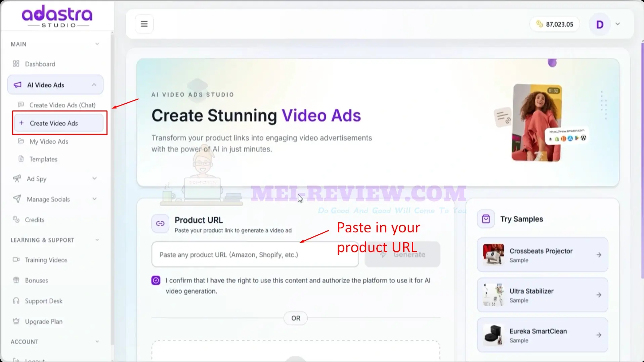
Task: Collapse the LEARNING & SUPPORT section chevron
Action: pyautogui.click(x=97, y=240)
